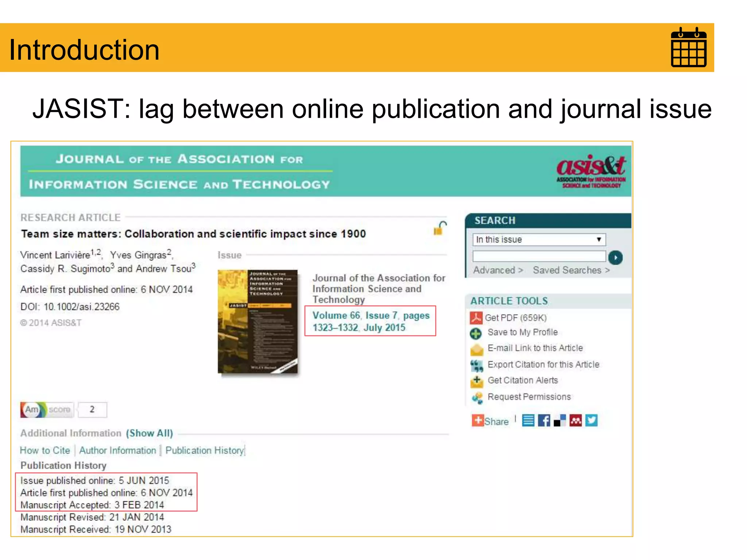Viewport: 747px width, 560px height.
Task: Click the Share text link
Action: tap(496, 422)
